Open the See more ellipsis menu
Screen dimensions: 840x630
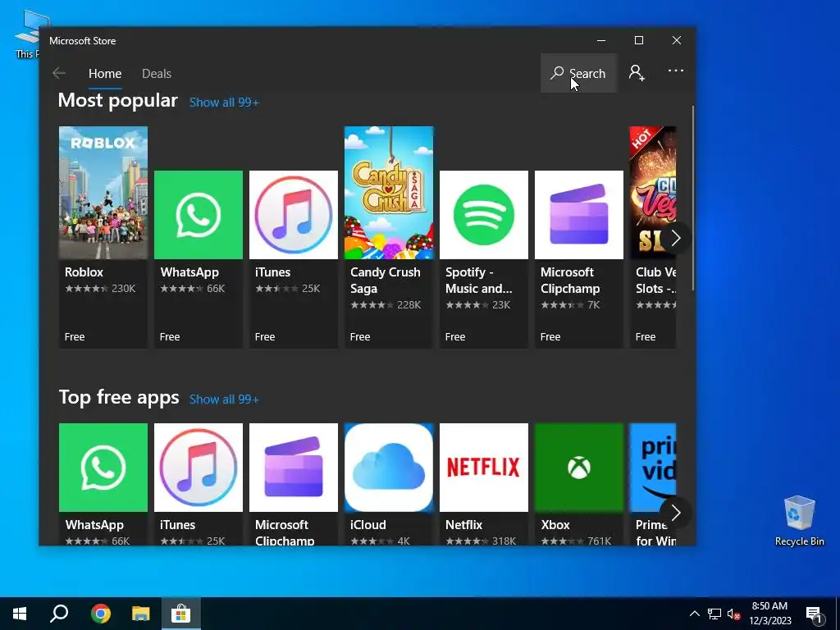coord(676,71)
